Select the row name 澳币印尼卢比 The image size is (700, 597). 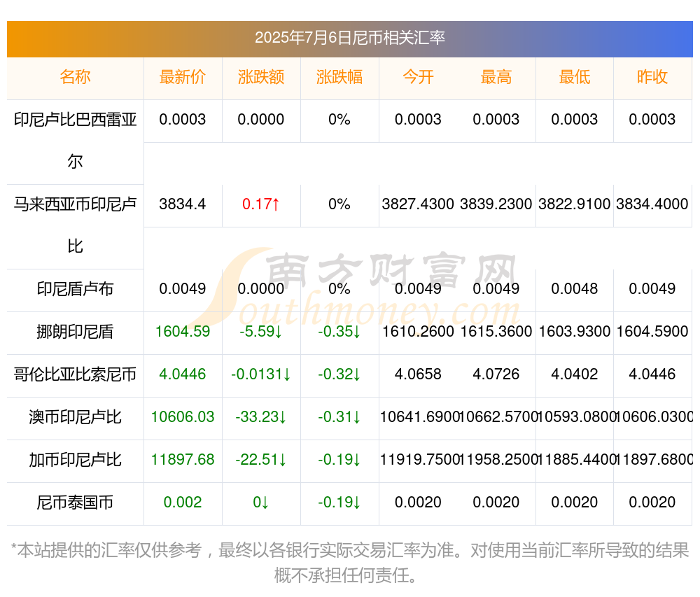(75, 417)
